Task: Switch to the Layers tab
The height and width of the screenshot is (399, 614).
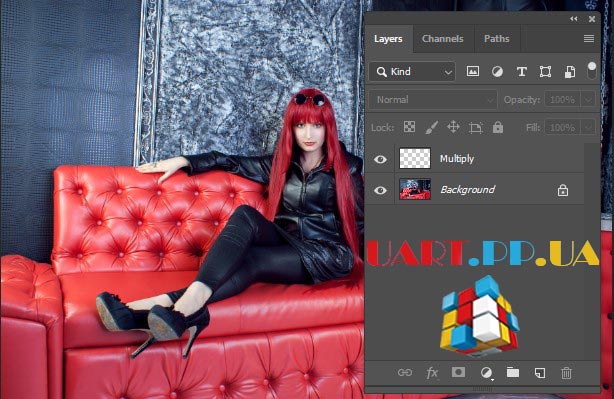Action: coord(388,39)
